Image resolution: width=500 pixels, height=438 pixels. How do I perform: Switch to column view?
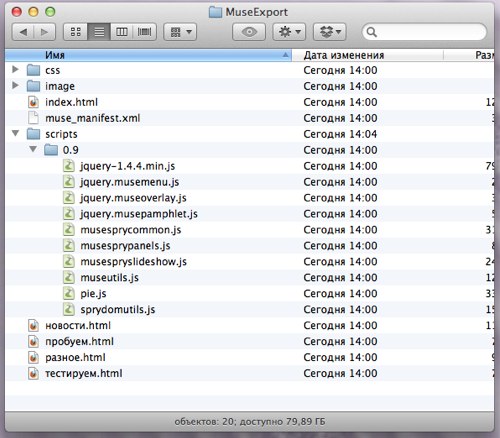pyautogui.click(x=122, y=32)
